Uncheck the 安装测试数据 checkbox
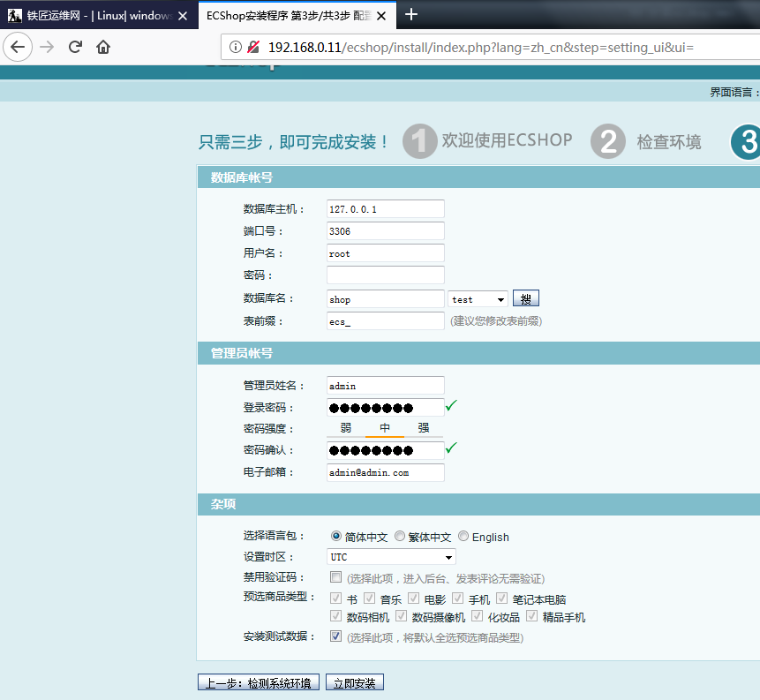 [335, 636]
